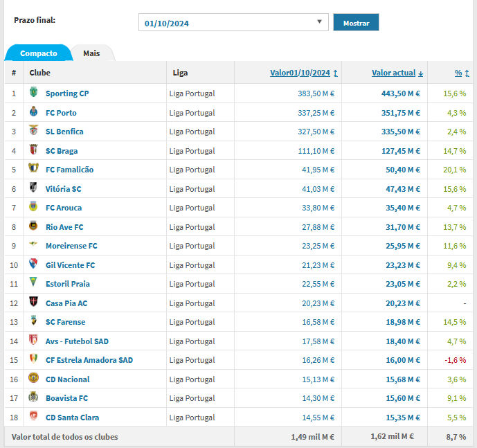Screen dimensions: 477x448
Task: Click SC Braga's 111,10 M € value
Action: [x=316, y=151]
